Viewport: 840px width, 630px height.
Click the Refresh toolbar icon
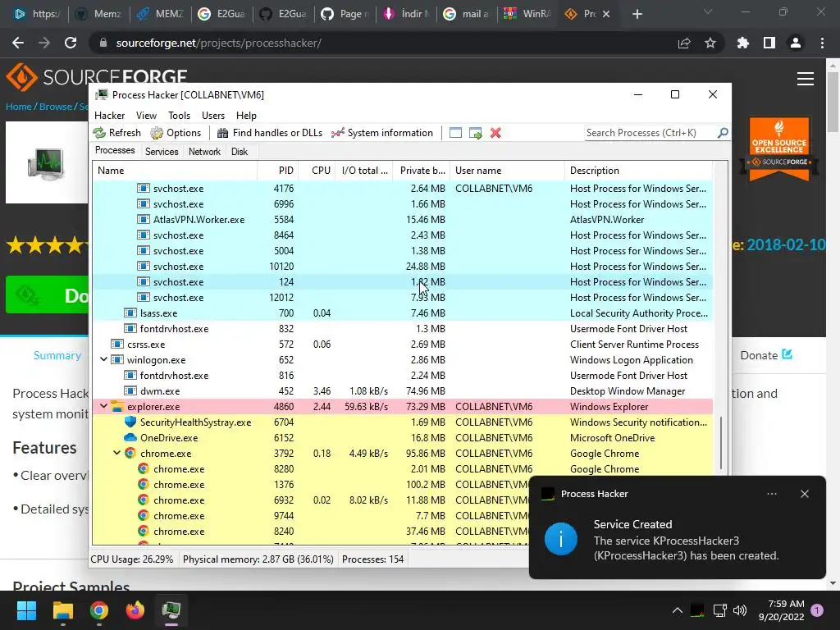(99, 133)
